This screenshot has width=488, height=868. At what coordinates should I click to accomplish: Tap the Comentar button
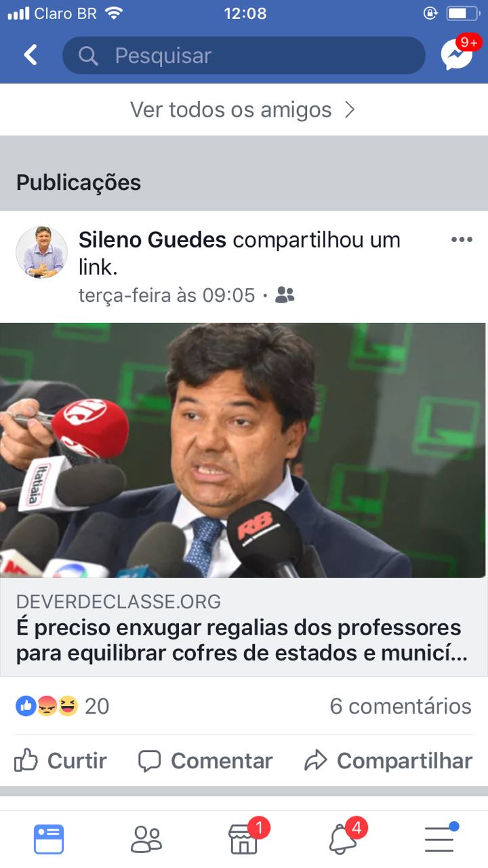(205, 761)
